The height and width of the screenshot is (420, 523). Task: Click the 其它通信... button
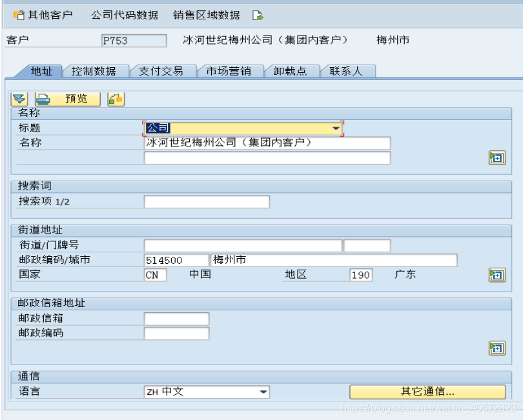[426, 392]
